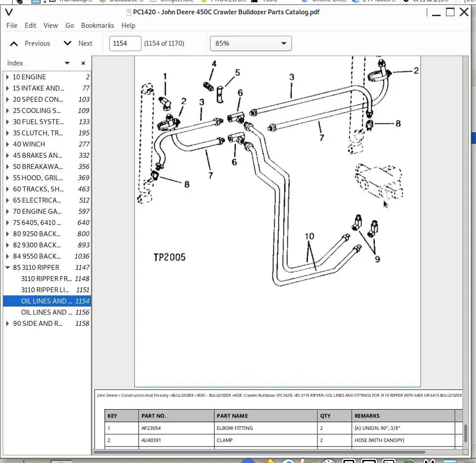Click the page number input field
Image resolution: width=476 pixels, height=463 pixels.
coord(125,43)
